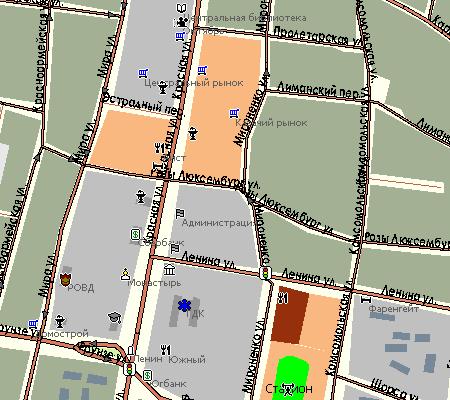Click the traffic light on Ленина and Мироненко

click(266, 273)
